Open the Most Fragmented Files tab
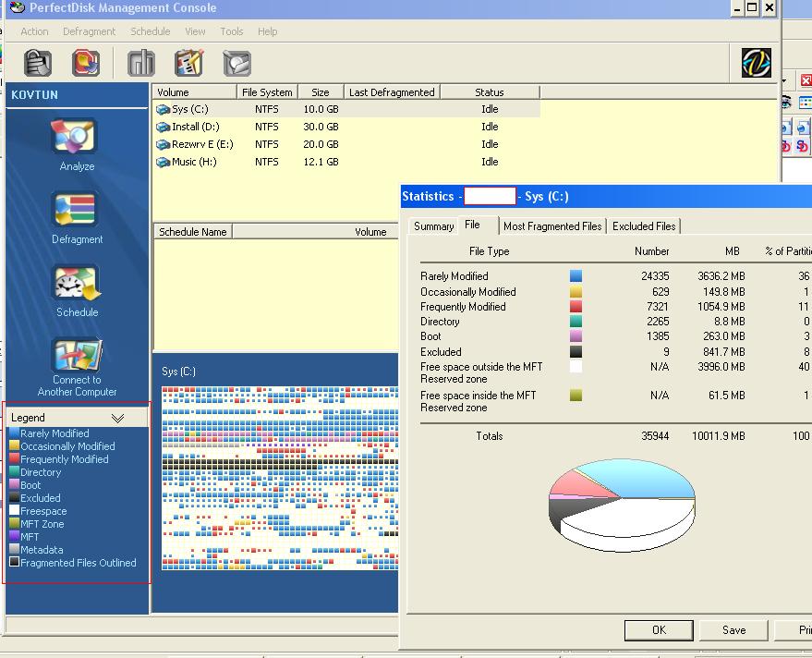 coord(552,226)
